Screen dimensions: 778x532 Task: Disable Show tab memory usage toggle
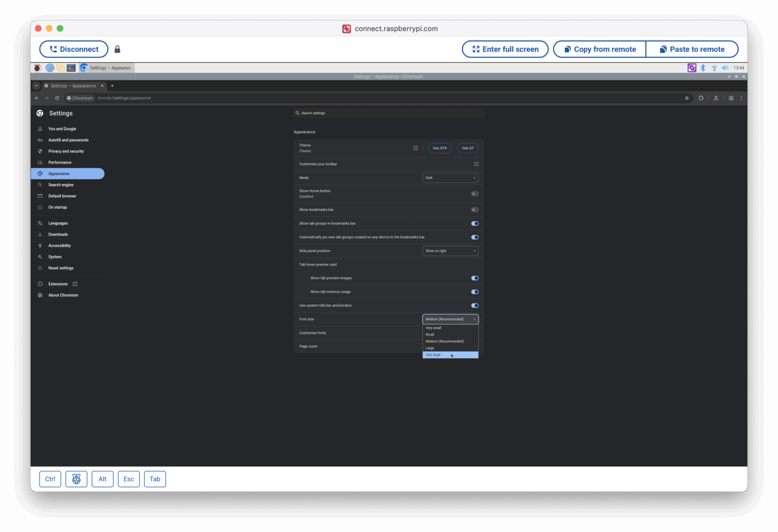475,292
